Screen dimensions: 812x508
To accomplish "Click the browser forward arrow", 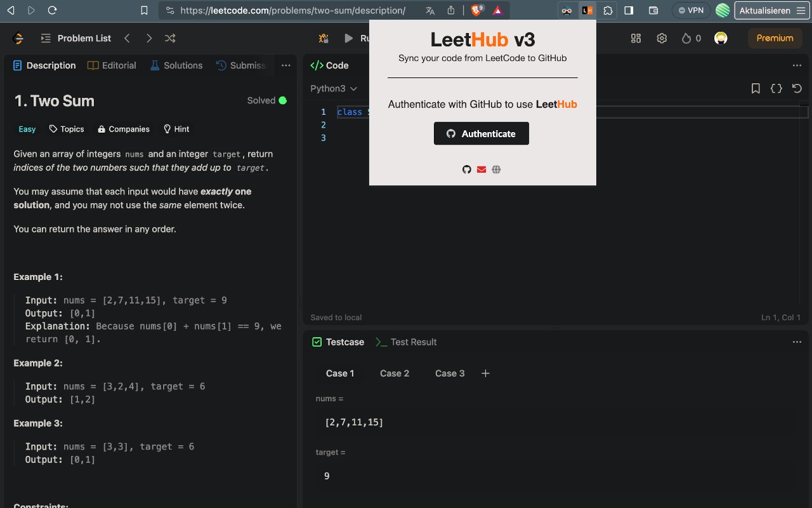I will (32, 10).
